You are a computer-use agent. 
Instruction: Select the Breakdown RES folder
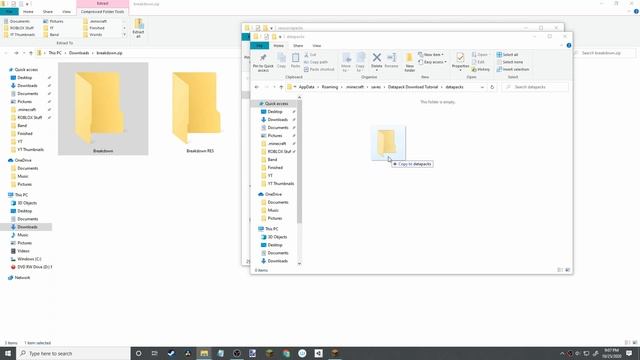tap(200, 112)
